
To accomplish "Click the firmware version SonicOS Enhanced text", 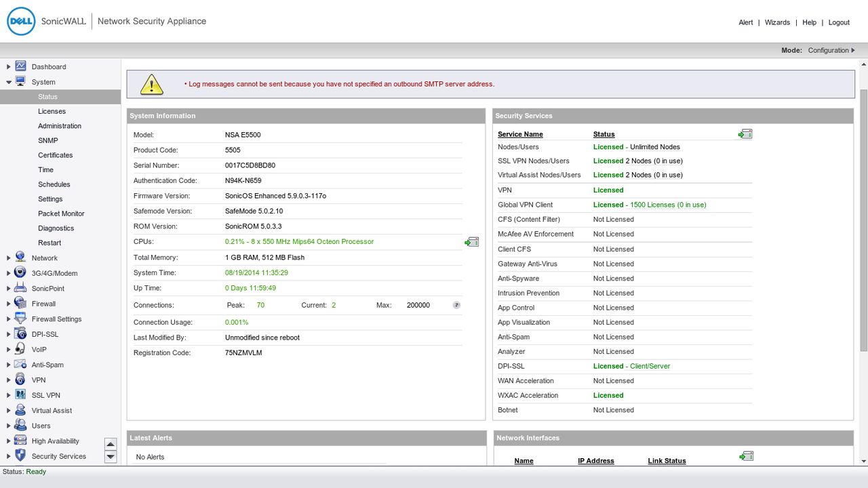I will 275,196.
